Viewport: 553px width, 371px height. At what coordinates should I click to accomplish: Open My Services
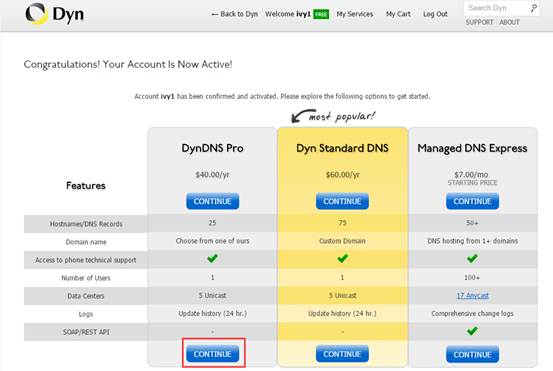coord(354,14)
